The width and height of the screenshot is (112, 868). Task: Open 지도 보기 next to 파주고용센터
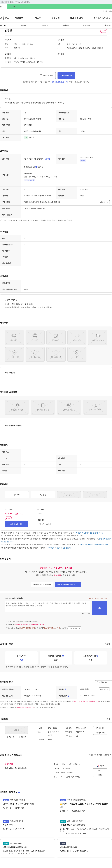coord(104,689)
